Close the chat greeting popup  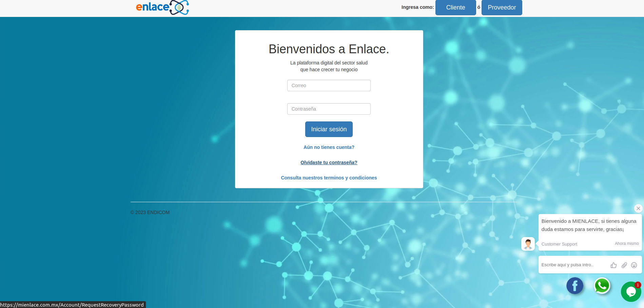[638, 208]
